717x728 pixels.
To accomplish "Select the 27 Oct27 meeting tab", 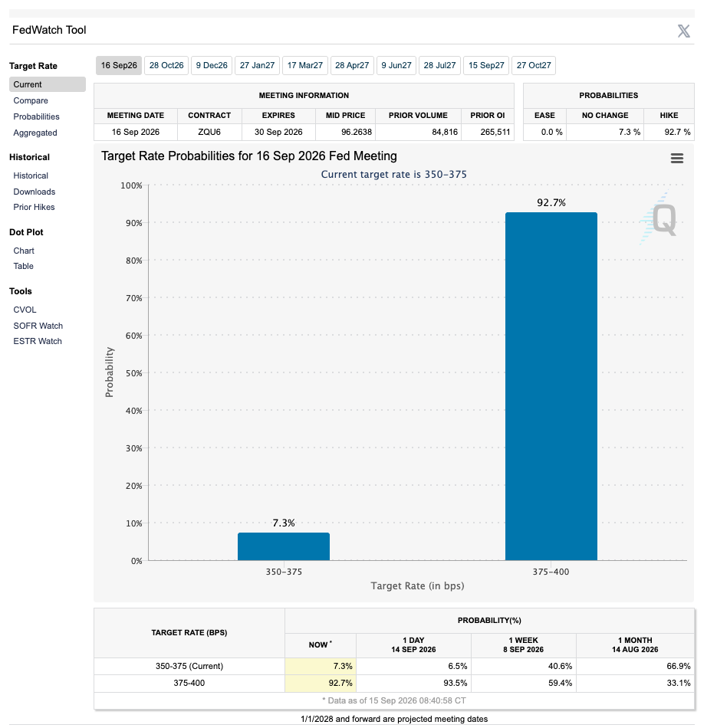I will tap(534, 65).
